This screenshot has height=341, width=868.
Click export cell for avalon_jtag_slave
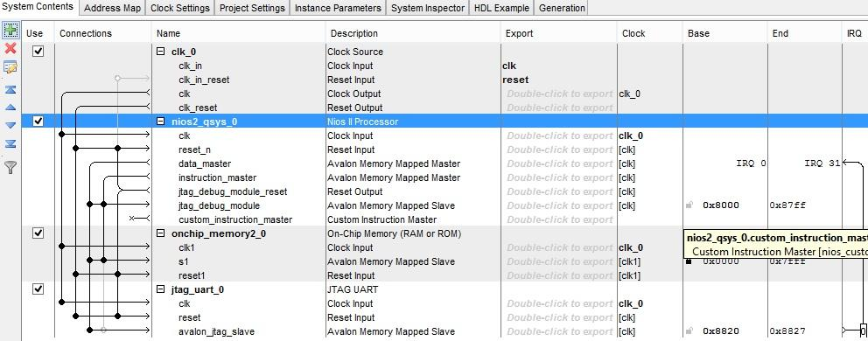(x=560, y=331)
